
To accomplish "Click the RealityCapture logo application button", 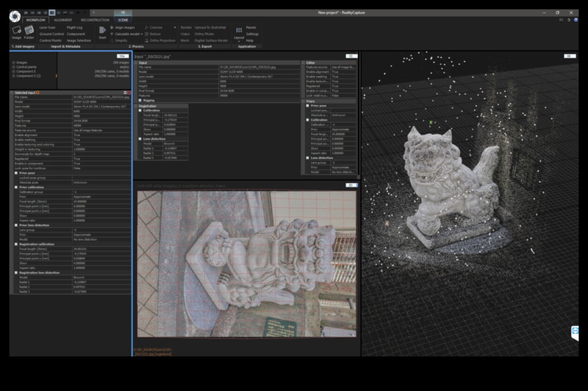I will [x=15, y=16].
